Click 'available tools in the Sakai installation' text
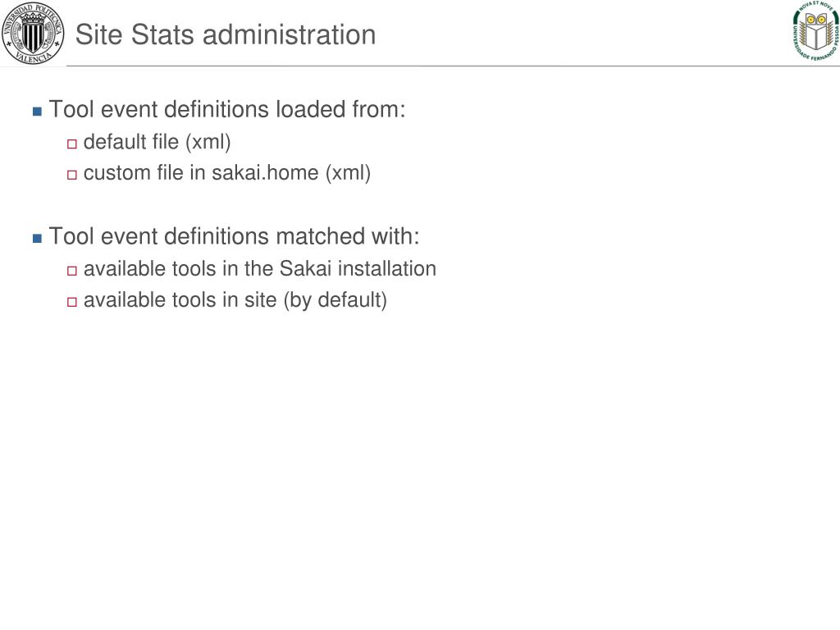The image size is (840, 630). (260, 268)
